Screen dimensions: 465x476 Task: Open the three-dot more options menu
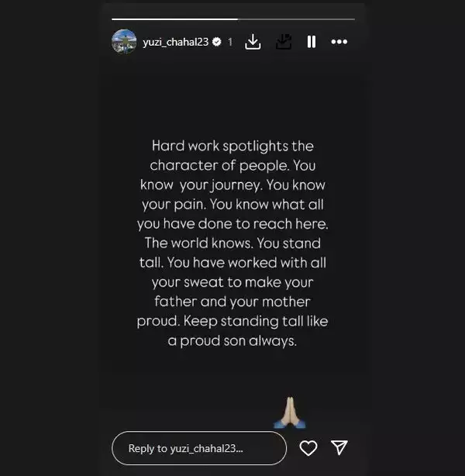tap(339, 42)
